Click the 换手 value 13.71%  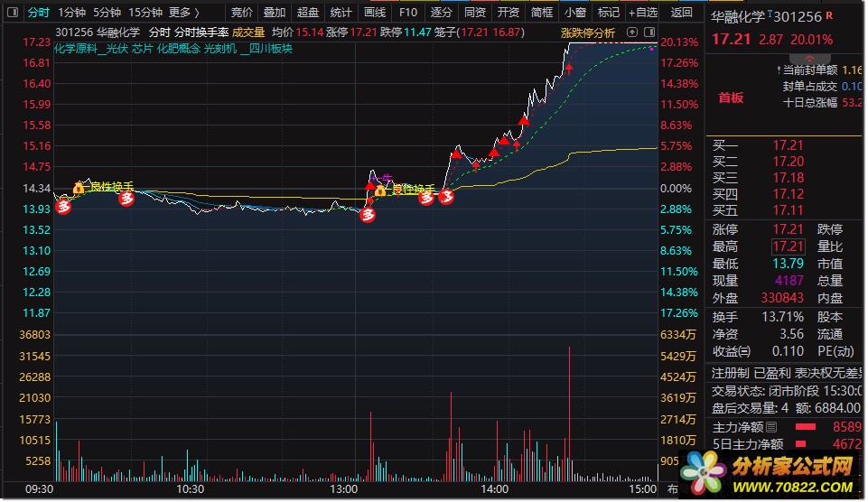click(783, 317)
